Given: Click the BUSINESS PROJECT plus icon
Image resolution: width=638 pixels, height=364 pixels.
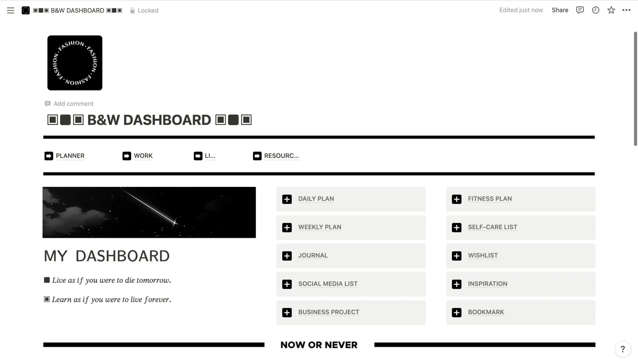Looking at the screenshot, I should tap(287, 312).
